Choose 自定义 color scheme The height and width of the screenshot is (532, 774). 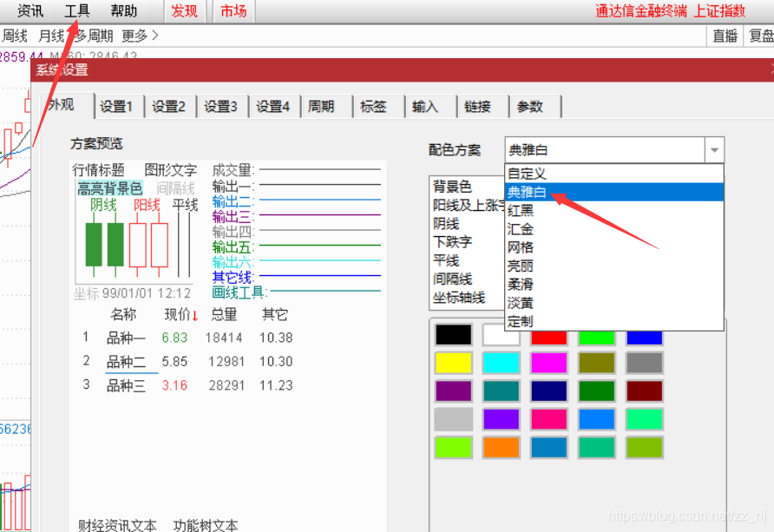(x=614, y=174)
